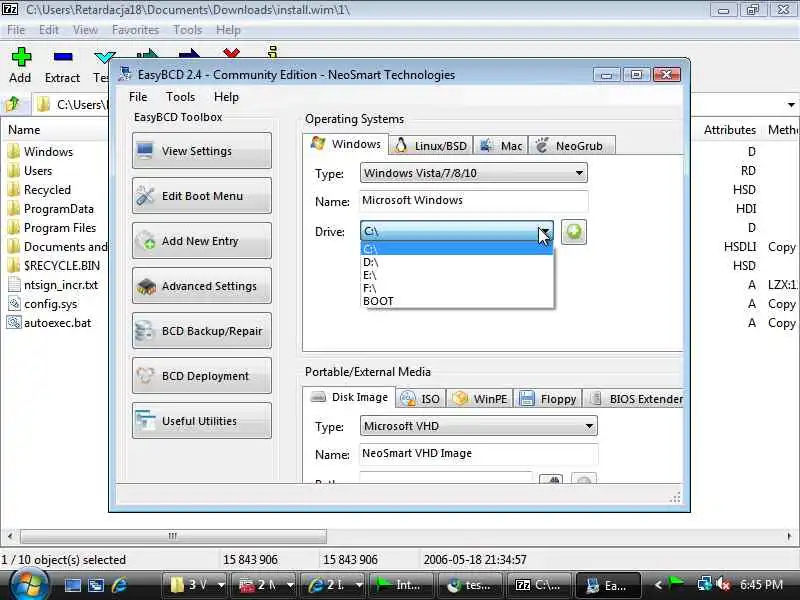Click the 7-Zip up-folder arrow icon
This screenshot has width=800, height=600.
coord(12,104)
